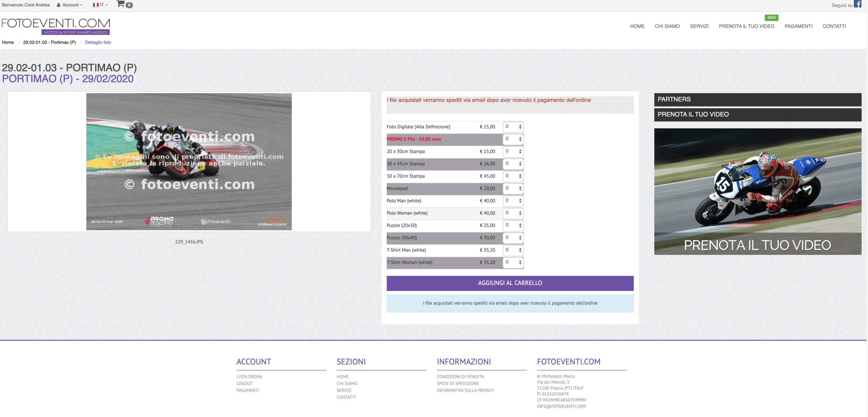
Task: Open LISTA ORDINI footer link
Action: [x=249, y=377]
